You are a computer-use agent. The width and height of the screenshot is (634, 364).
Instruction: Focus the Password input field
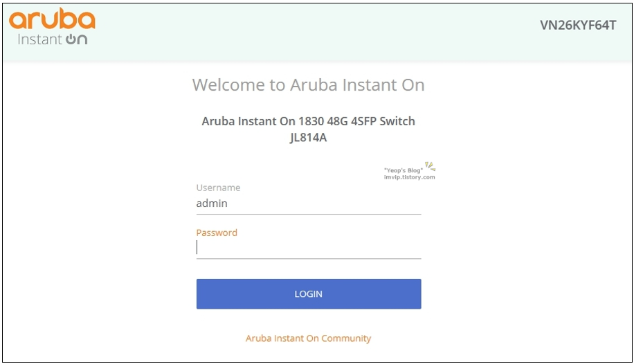point(309,248)
